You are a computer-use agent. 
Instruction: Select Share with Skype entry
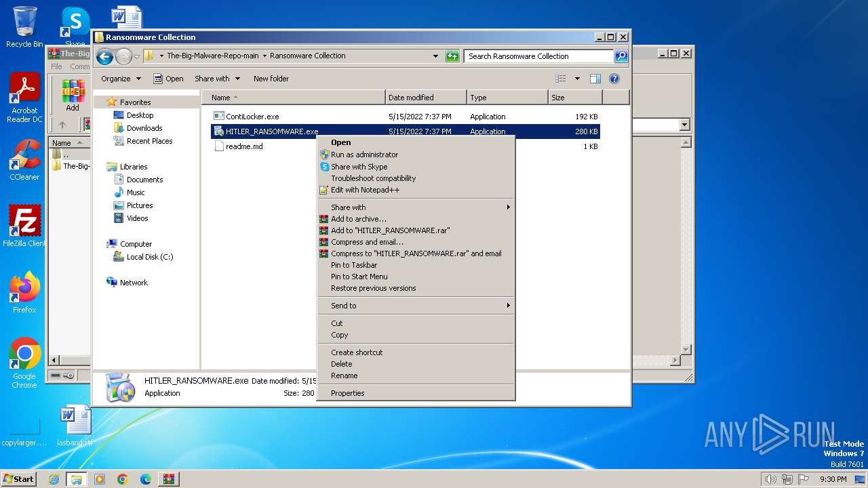[x=416, y=167]
